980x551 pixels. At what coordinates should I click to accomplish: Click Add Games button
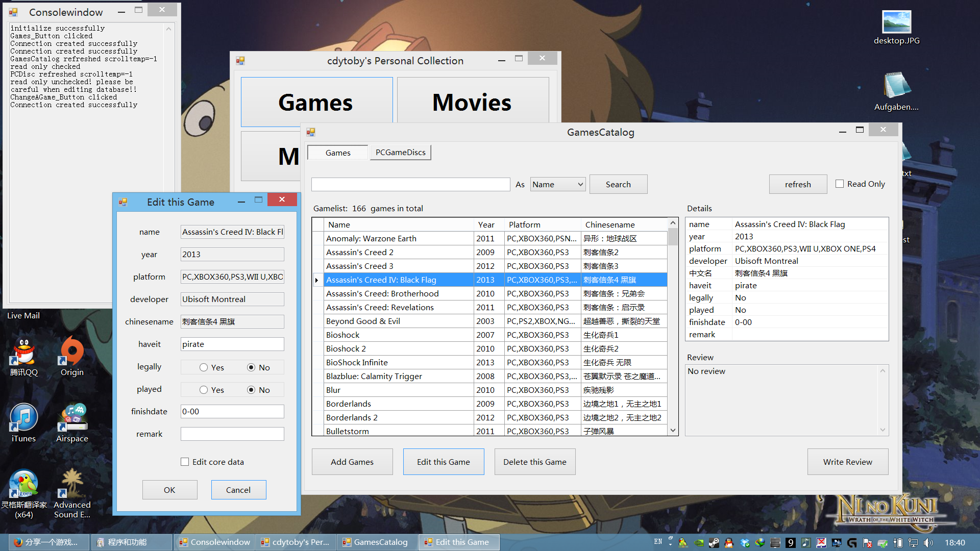click(x=352, y=462)
